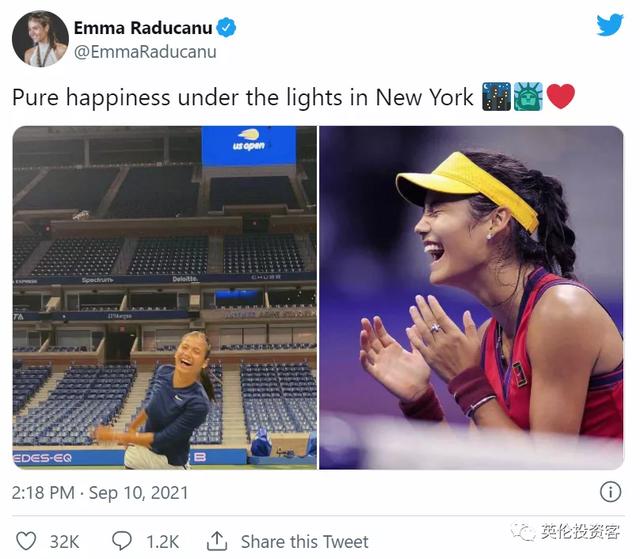Image resolution: width=640 pixels, height=559 pixels.
Task: Click the blue verified checkmark badge
Action: [226, 28]
